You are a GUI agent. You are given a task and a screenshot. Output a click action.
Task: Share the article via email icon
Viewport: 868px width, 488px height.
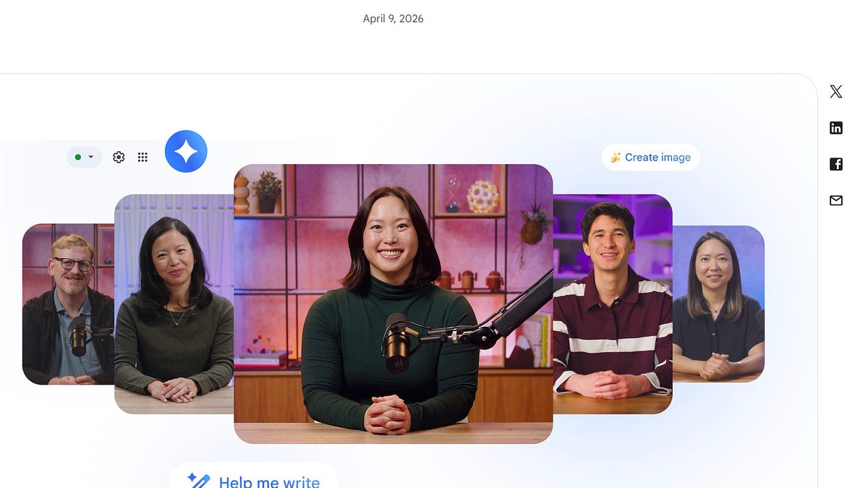click(x=836, y=200)
